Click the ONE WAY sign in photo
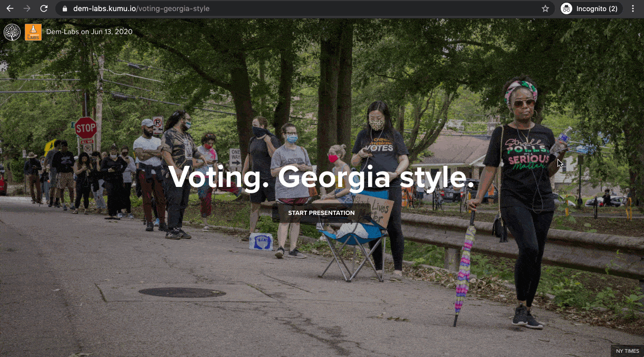Screen dimensions: 644x357 point(235,156)
